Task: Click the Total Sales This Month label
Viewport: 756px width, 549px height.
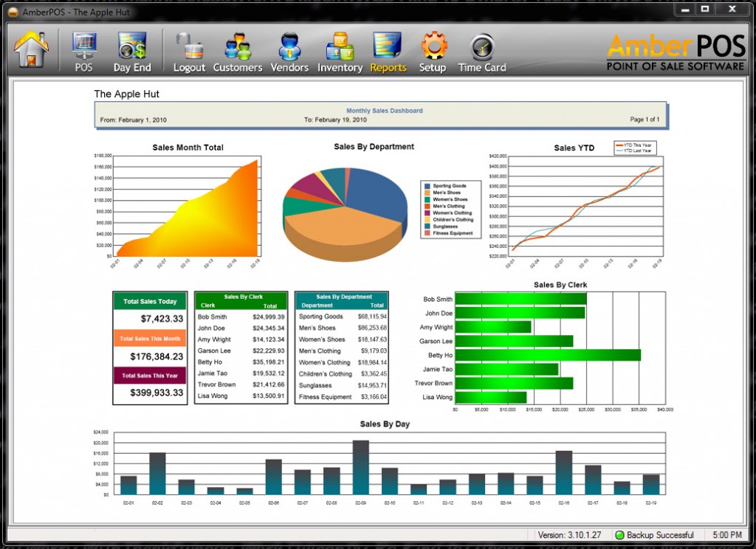Action: click(150, 339)
